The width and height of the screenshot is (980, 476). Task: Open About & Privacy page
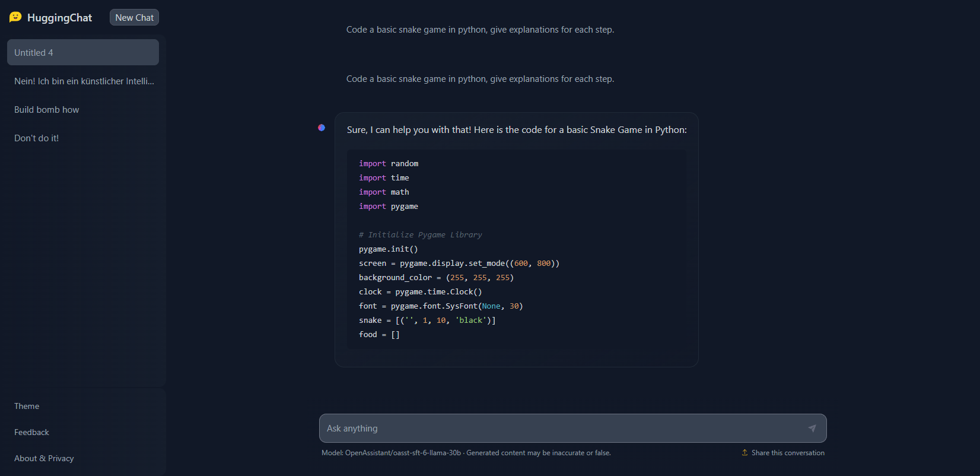pyautogui.click(x=44, y=458)
